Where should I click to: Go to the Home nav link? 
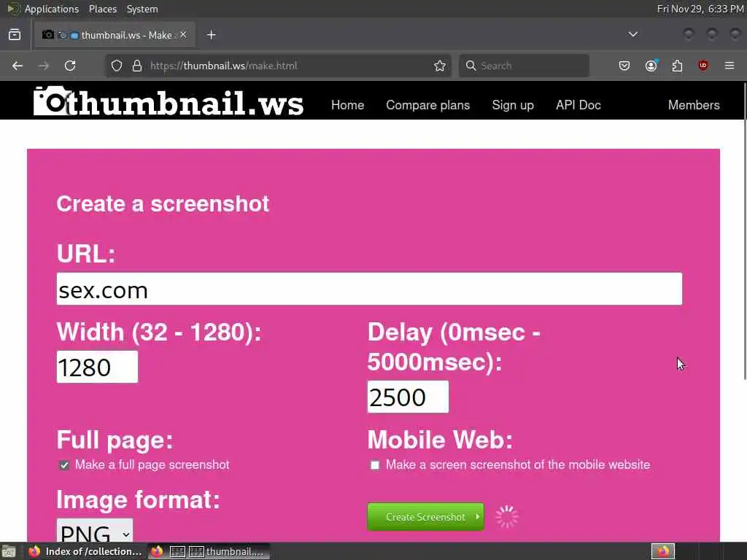pos(348,105)
